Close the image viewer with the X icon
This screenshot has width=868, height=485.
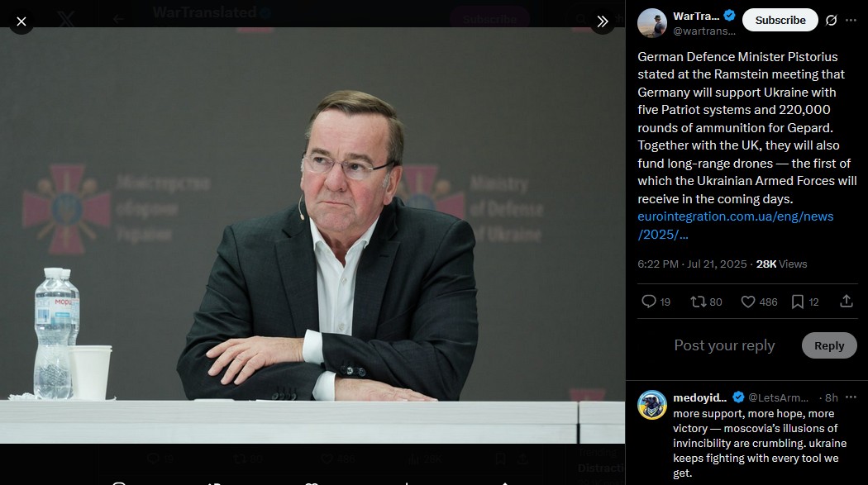(21, 21)
